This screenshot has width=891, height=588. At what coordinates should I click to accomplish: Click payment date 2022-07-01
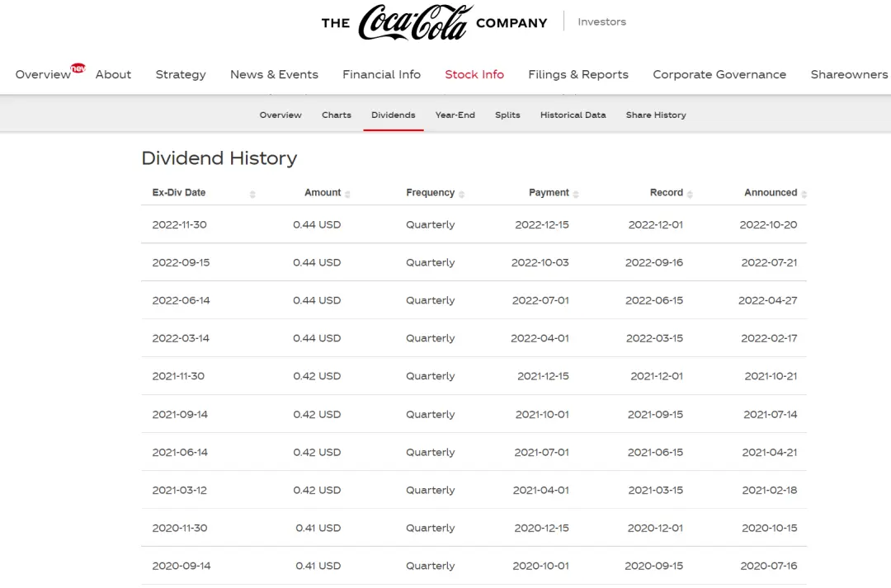[540, 300]
